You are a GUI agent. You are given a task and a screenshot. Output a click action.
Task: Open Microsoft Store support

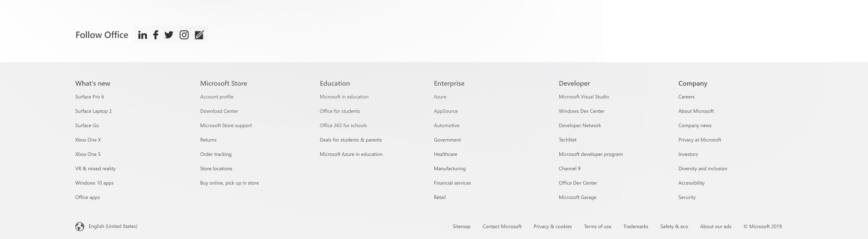pyautogui.click(x=226, y=125)
